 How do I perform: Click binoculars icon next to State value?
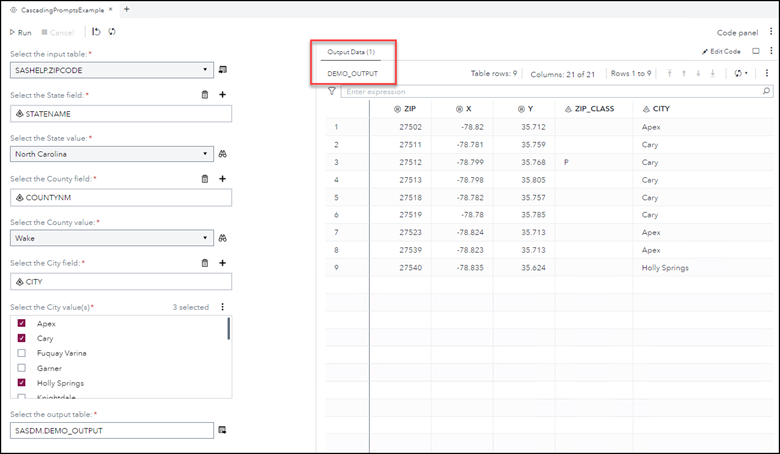222,154
